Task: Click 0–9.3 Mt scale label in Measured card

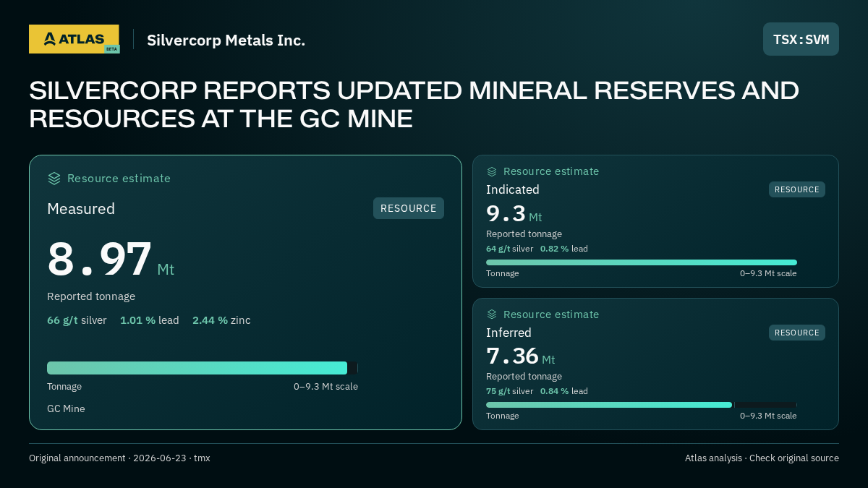Action: pos(325,387)
